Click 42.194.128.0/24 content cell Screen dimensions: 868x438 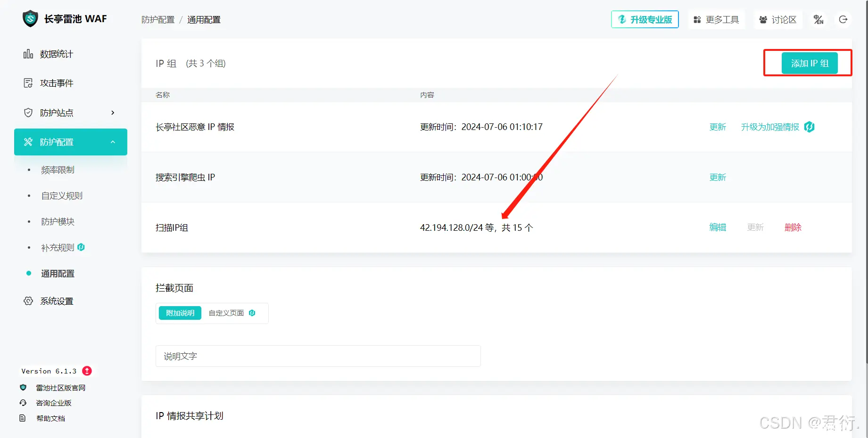pos(476,228)
